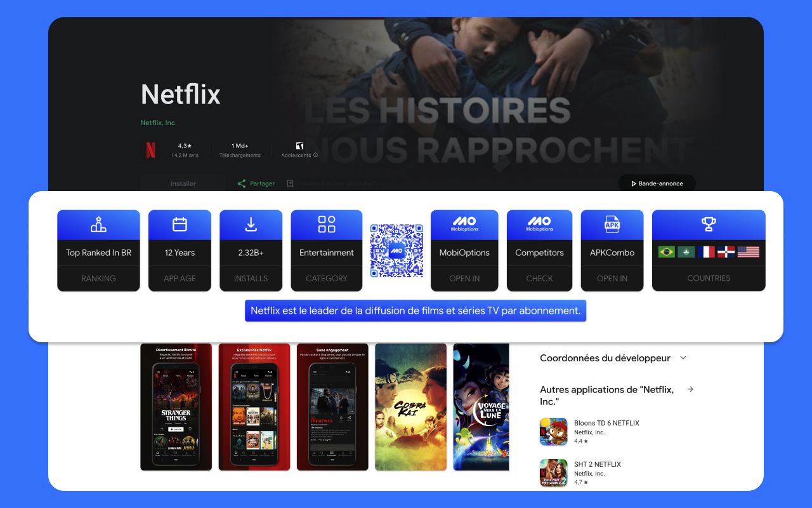Click the CATEGORY label
The height and width of the screenshot is (508, 812).
point(327,278)
